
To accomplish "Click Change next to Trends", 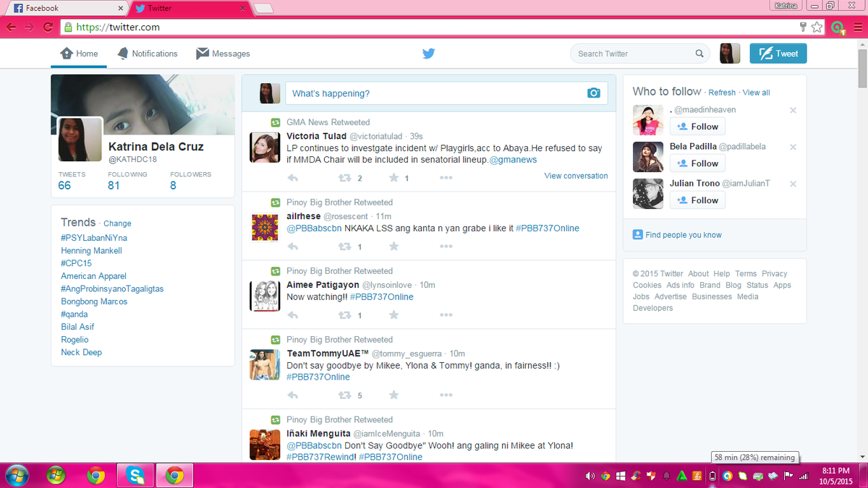I will pyautogui.click(x=117, y=223).
